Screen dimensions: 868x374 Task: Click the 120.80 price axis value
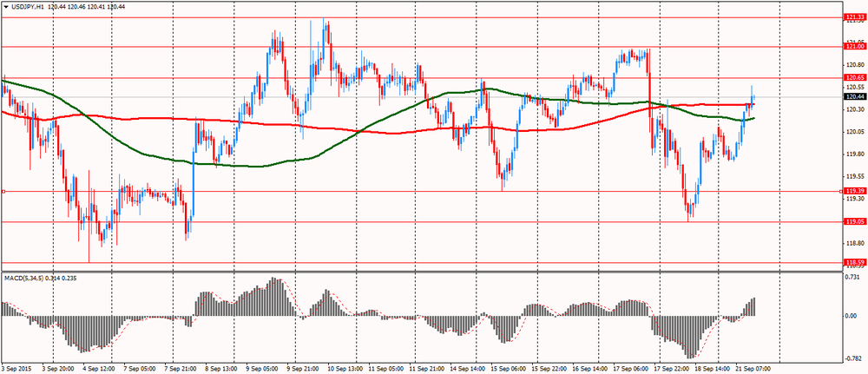(x=855, y=65)
